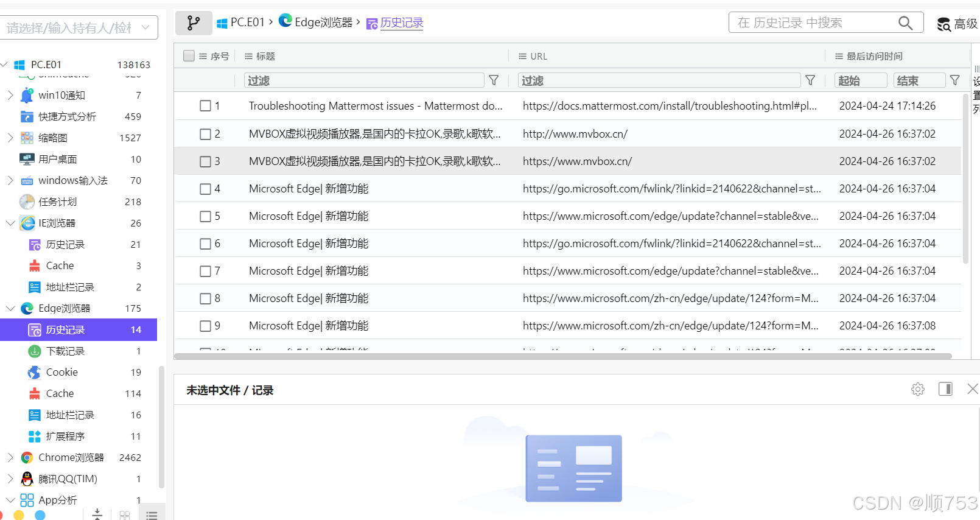The width and height of the screenshot is (980, 520).
Task: Click the win10通知 bell icon
Action: 27,95
